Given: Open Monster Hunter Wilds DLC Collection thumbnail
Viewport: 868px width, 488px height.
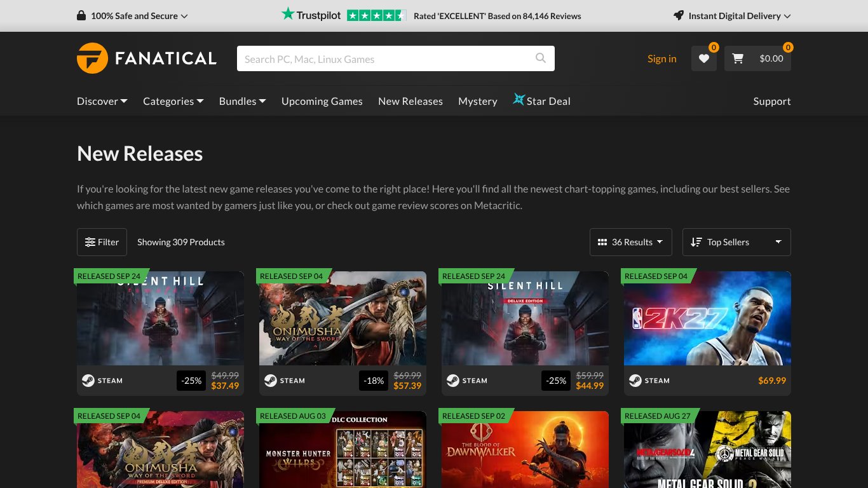Looking at the screenshot, I should tap(342, 449).
